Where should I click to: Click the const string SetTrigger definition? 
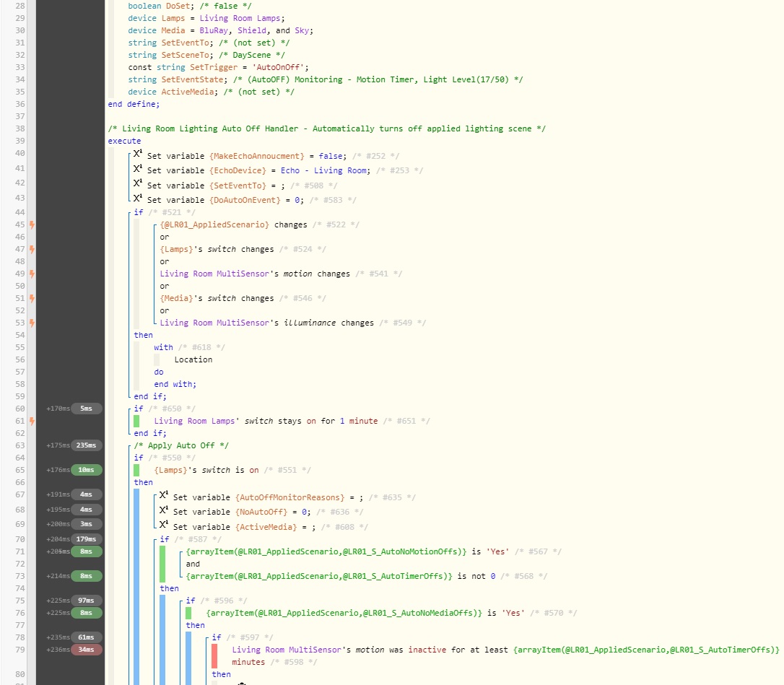click(218, 67)
